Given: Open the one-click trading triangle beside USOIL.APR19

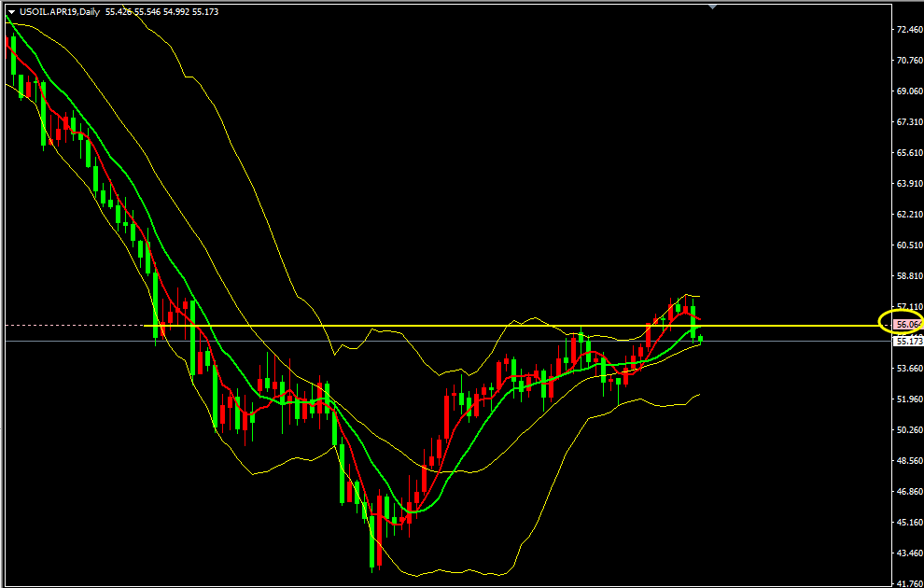Looking at the screenshot, I should coord(11,12).
